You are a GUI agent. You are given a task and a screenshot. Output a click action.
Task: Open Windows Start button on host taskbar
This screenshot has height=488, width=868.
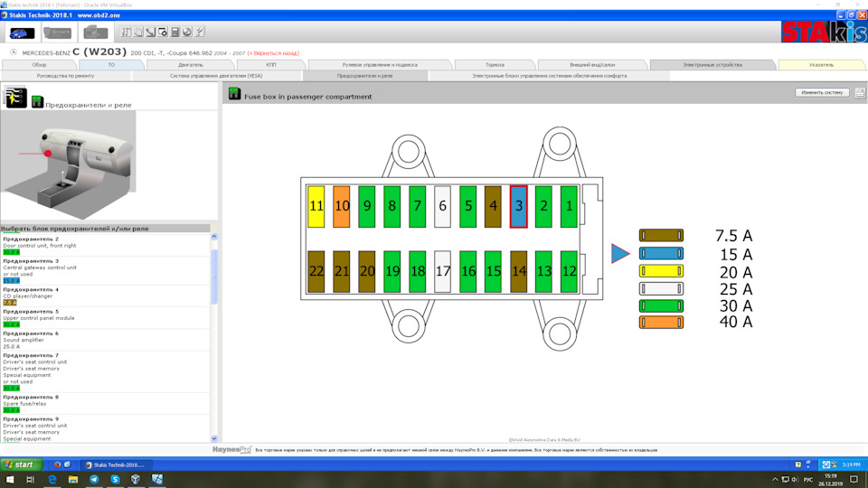click(x=10, y=480)
